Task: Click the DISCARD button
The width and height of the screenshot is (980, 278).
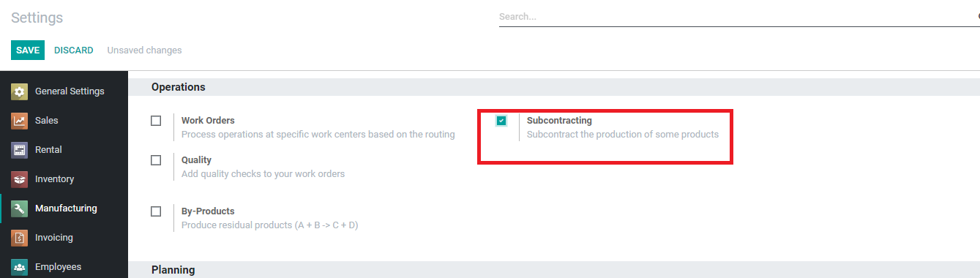Action: coord(74,50)
